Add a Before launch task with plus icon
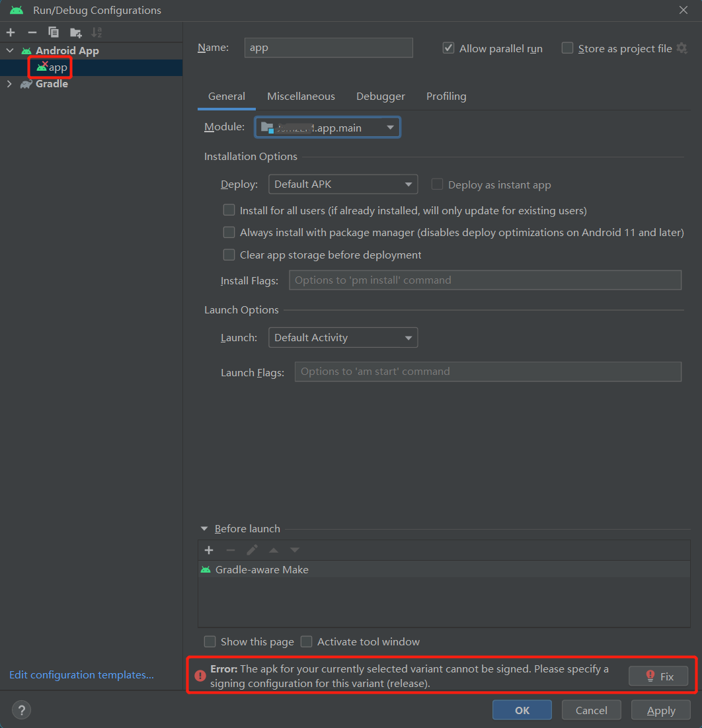702x728 pixels. tap(209, 550)
